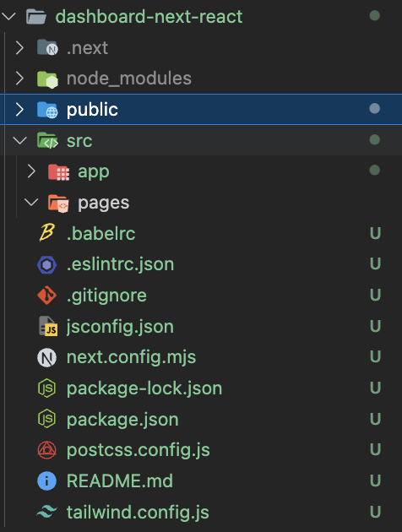Select the app folder label
Image resolution: width=402 pixels, height=532 pixels.
click(x=94, y=172)
